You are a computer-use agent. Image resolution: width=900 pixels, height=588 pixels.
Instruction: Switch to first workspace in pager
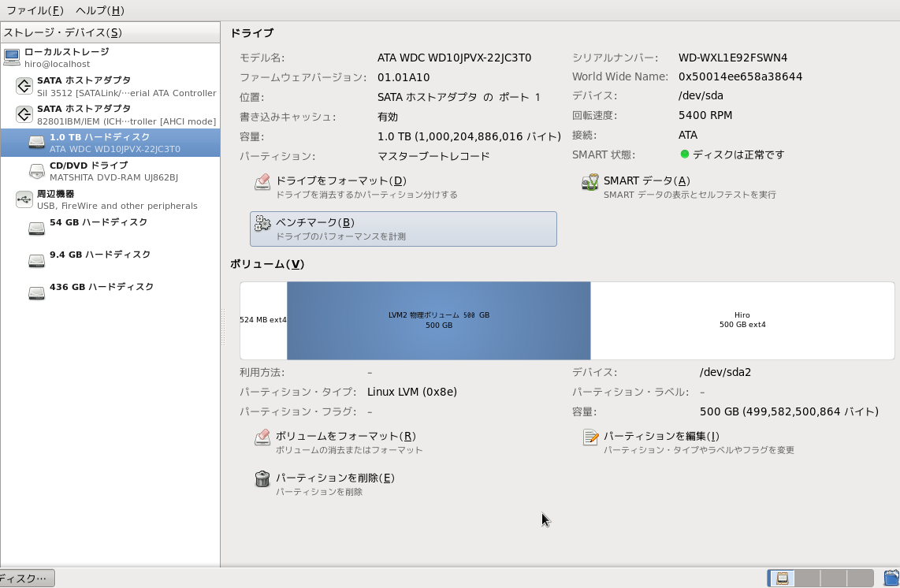click(781, 578)
